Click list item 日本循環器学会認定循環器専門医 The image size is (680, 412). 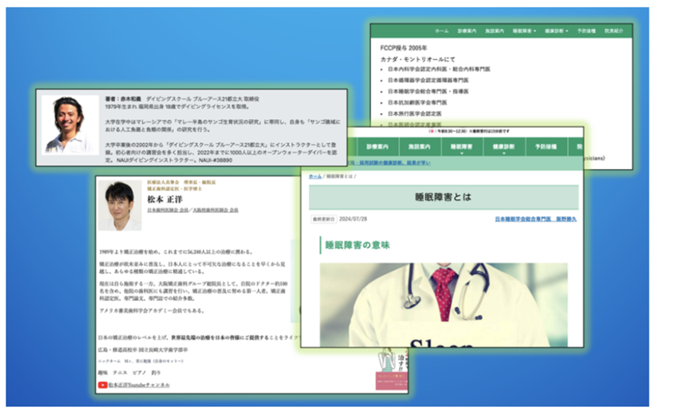pos(428,80)
